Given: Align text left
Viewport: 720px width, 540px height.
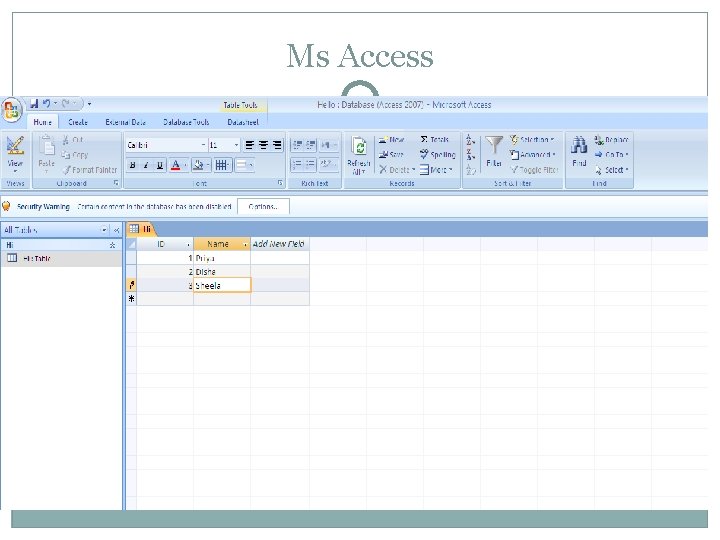Looking at the screenshot, I should click(x=249, y=145).
